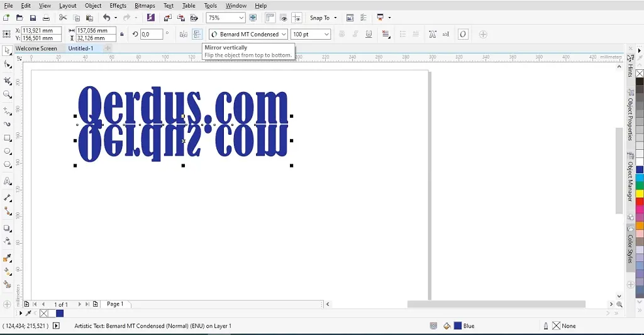Toggle show rulers
Screen dimensions: 644x335
[270, 18]
